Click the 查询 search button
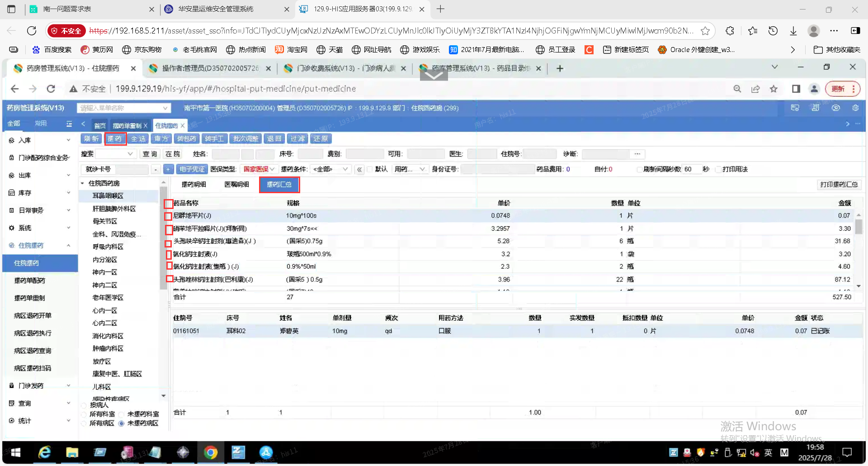Viewport: 868px width, 466px height. click(150, 154)
